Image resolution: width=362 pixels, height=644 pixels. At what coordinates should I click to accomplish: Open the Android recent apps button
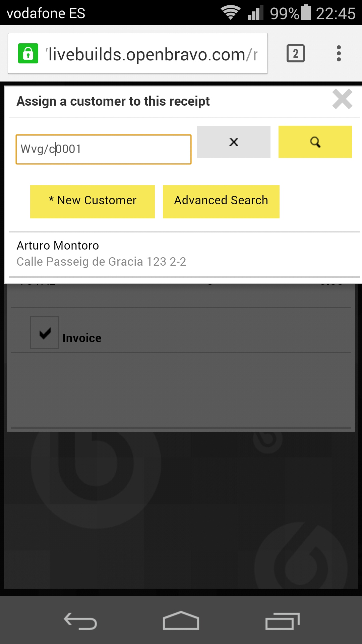coord(282,621)
